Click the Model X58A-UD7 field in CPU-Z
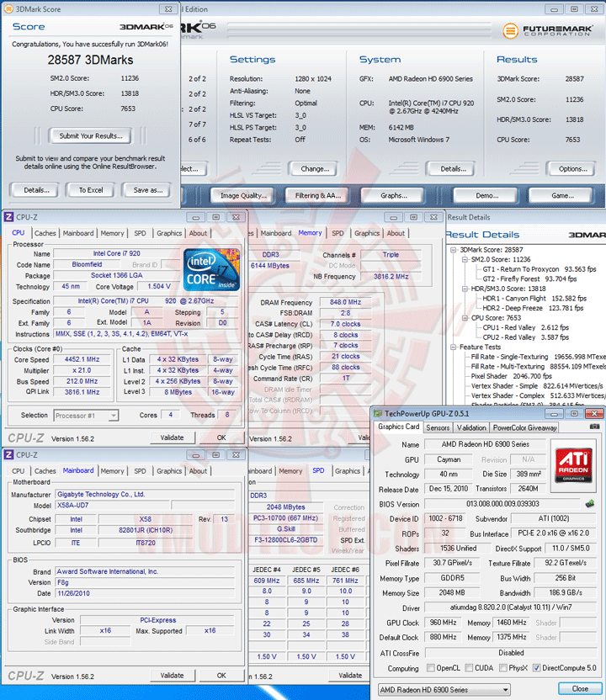The width and height of the screenshot is (606, 700). pyautogui.click(x=113, y=506)
